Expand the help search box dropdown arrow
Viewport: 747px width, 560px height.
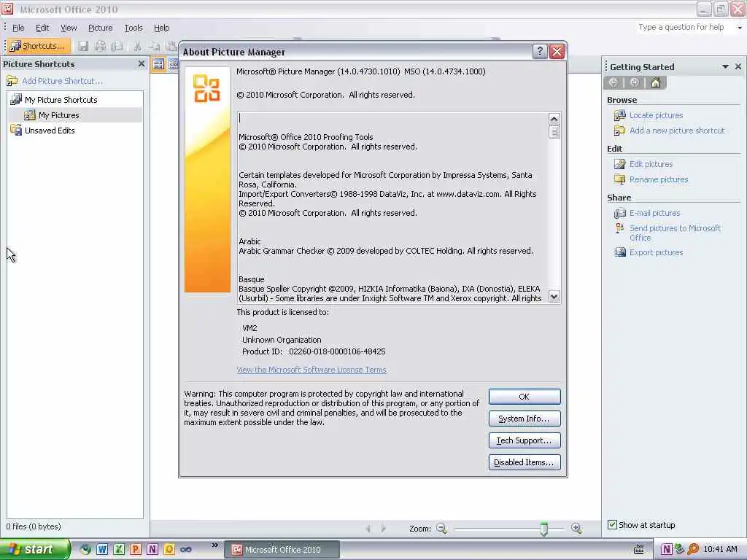740,28
